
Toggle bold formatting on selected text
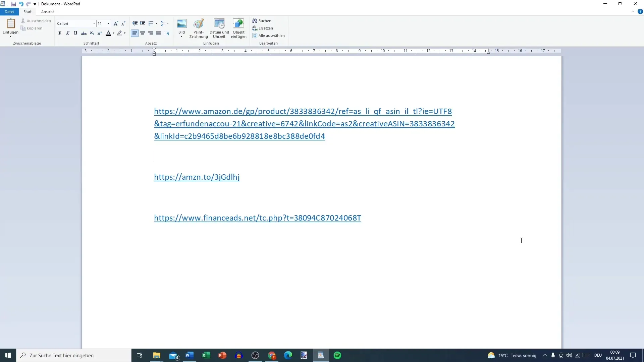[60, 33]
